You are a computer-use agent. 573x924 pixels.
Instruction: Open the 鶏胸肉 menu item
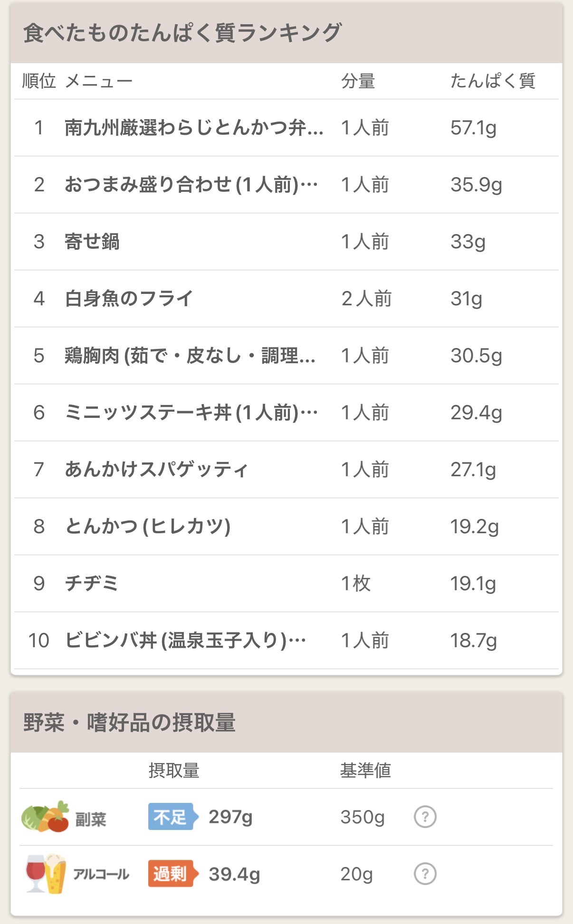[x=190, y=356]
